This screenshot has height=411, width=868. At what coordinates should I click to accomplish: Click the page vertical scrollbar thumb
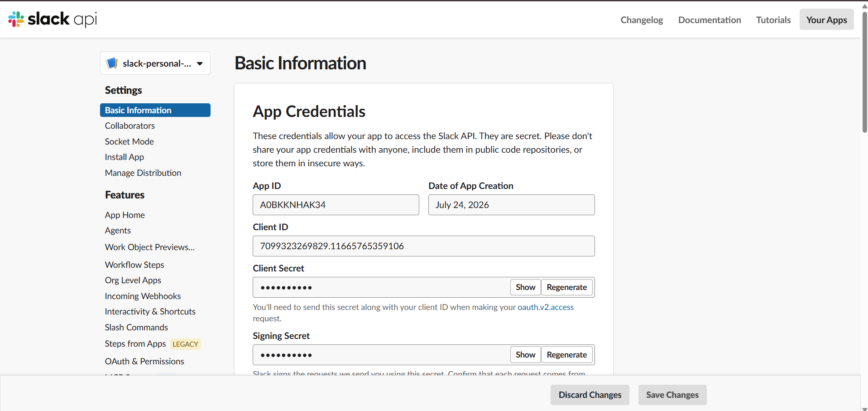(864, 72)
